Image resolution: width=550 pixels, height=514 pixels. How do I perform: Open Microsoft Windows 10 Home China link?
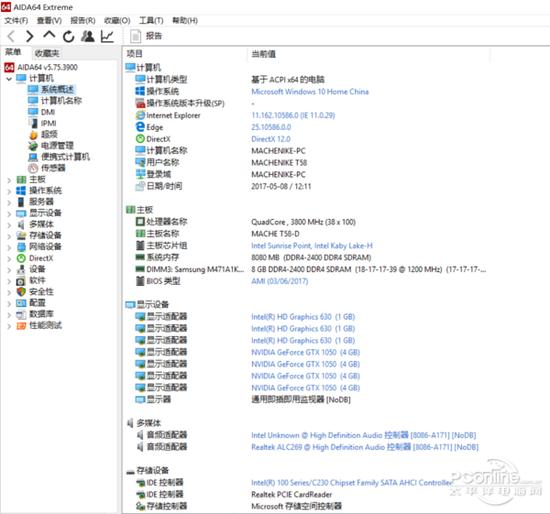click(310, 92)
